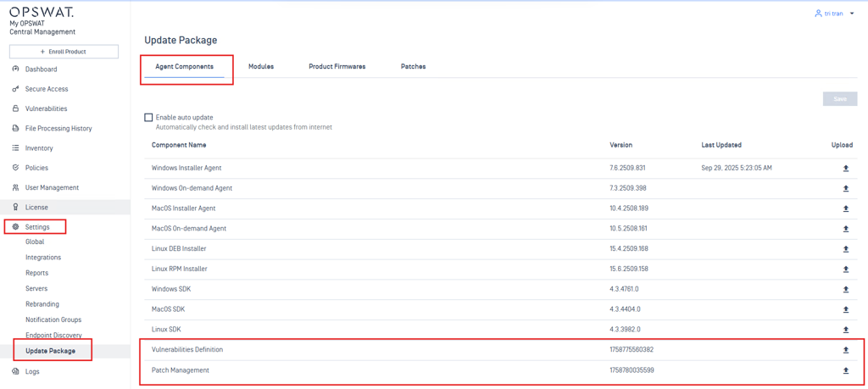Select Endpoint Discovery under Settings

coord(53,336)
